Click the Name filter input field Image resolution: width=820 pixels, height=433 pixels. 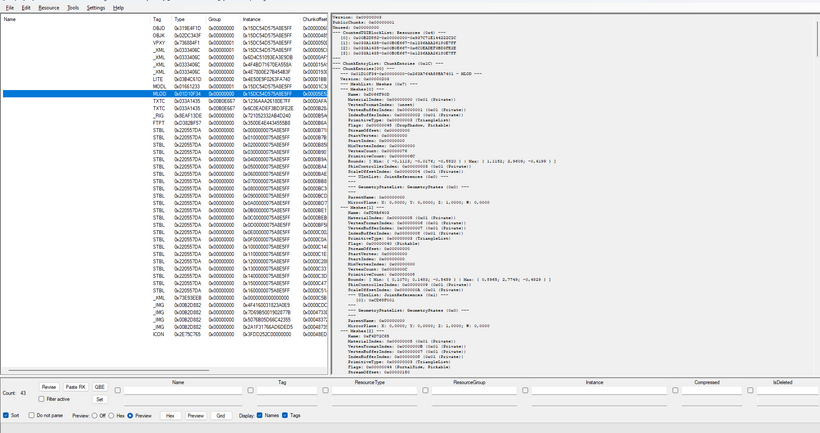tap(183, 391)
